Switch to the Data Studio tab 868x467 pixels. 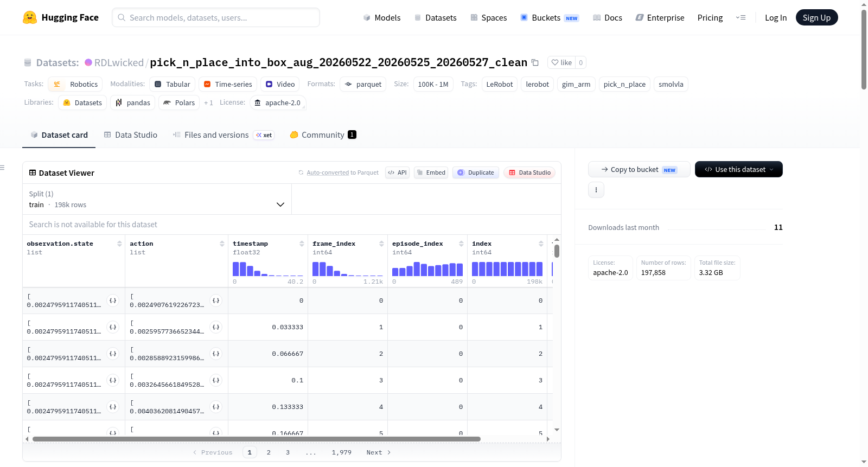pyautogui.click(x=131, y=135)
